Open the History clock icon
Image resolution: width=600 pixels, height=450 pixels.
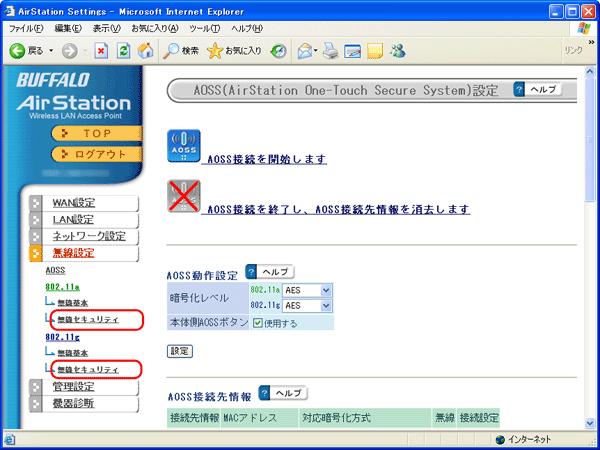(278, 51)
